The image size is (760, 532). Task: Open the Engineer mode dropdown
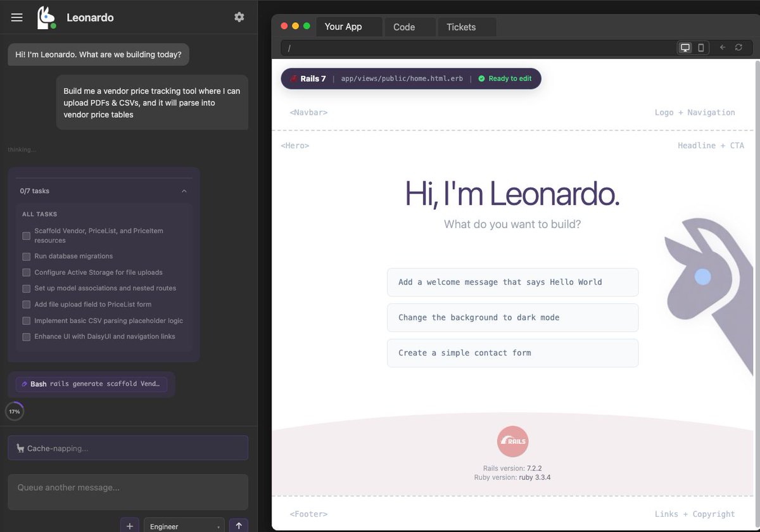coord(184,526)
